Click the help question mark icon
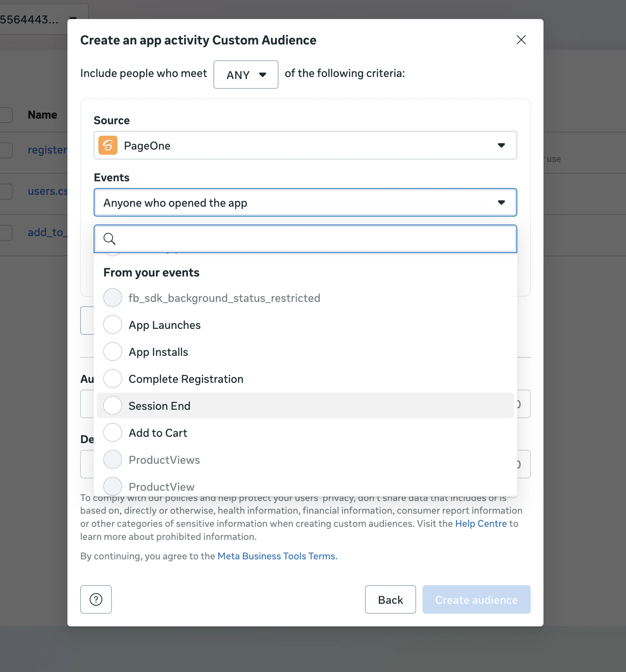Image resolution: width=626 pixels, height=672 pixels. (x=96, y=599)
